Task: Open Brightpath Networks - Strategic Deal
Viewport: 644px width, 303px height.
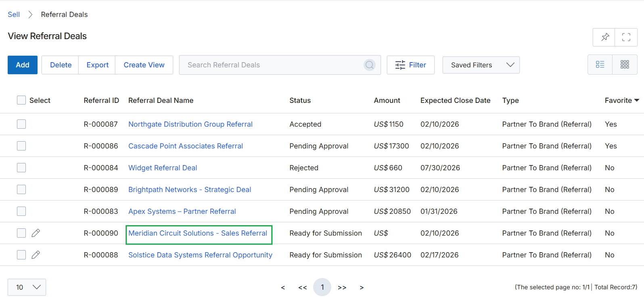Action: 190,190
